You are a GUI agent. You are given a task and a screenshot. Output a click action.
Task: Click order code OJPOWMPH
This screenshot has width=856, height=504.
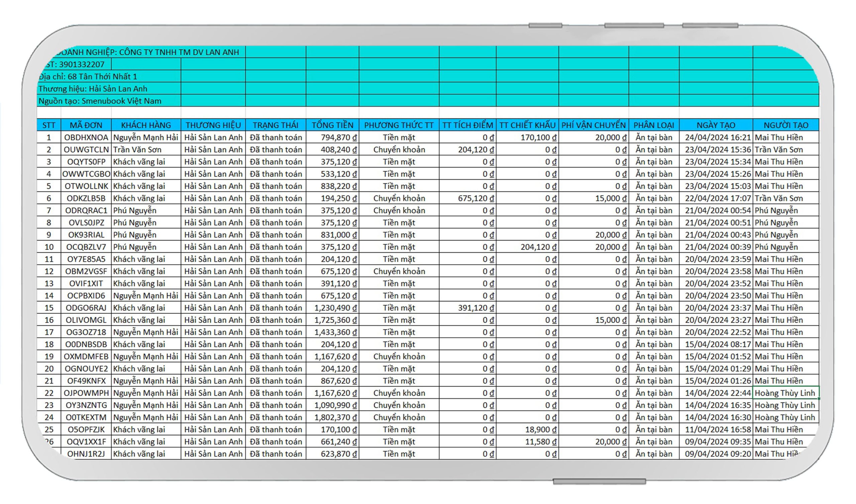(86, 393)
